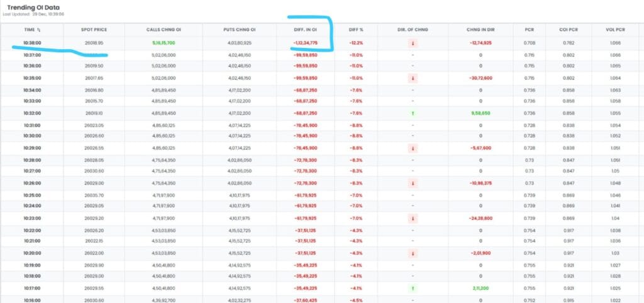
Task: Click the 5,16,15,700 calls value cell
Action: coord(163,43)
